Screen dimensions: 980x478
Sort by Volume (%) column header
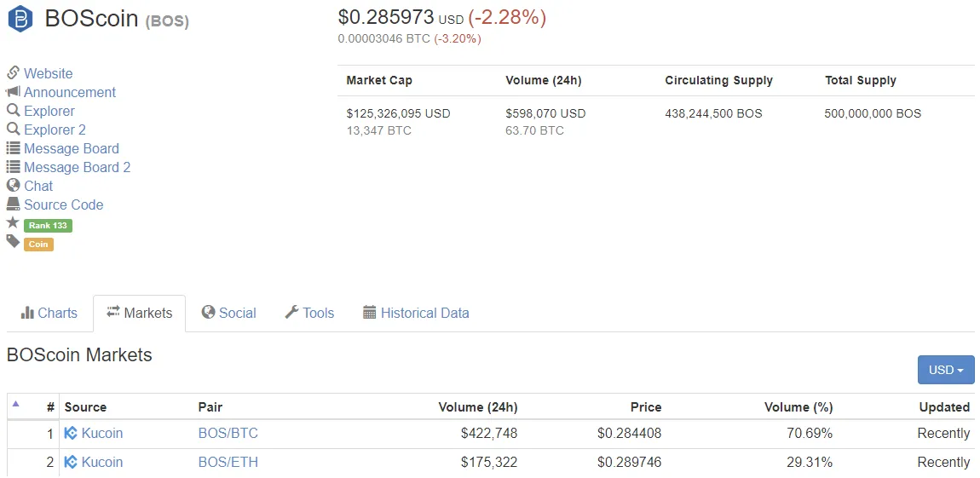pos(798,407)
